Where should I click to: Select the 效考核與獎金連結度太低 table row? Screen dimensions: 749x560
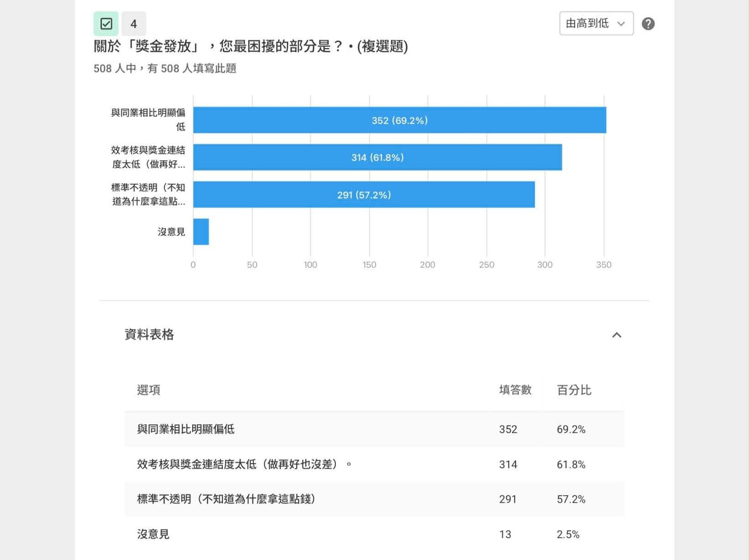point(374,465)
